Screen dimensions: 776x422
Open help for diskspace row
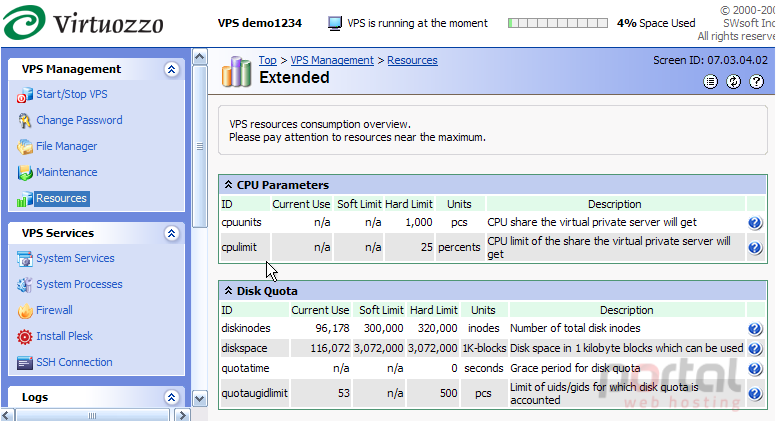pos(755,349)
